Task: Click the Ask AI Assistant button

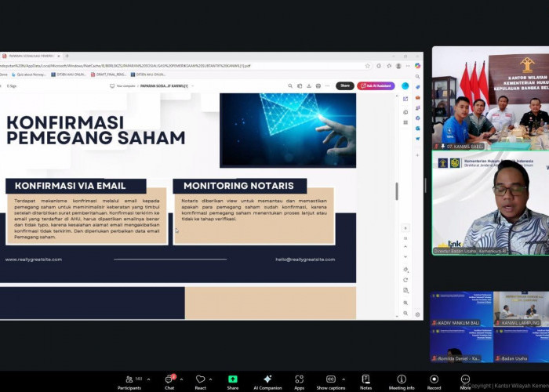Action: point(376,85)
